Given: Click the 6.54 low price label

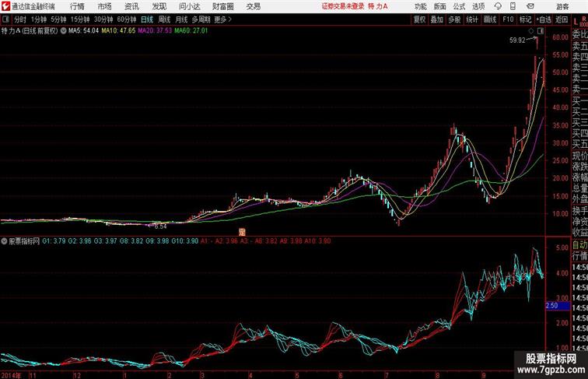Looking at the screenshot, I should point(160,226).
